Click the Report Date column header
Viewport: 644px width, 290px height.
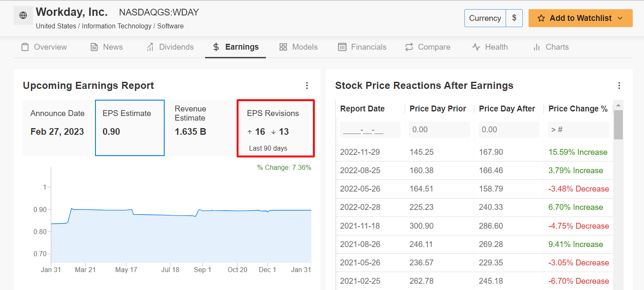pyautogui.click(x=362, y=109)
